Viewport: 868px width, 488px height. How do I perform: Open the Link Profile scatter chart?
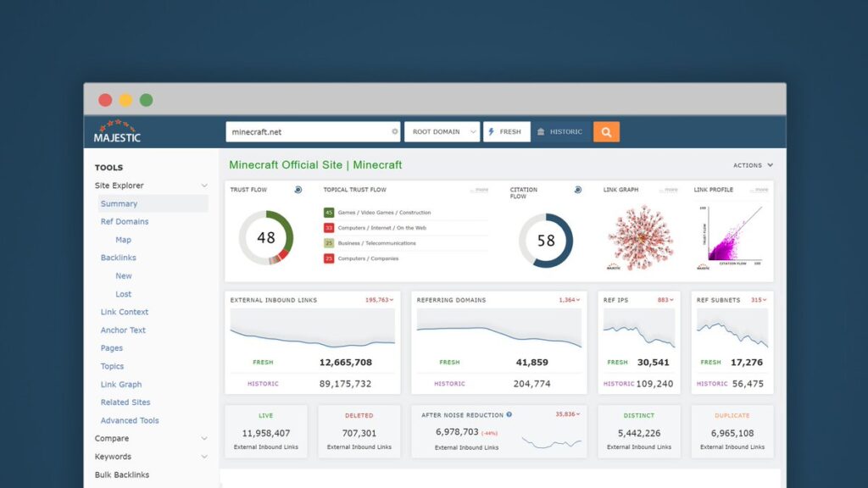coord(732,237)
